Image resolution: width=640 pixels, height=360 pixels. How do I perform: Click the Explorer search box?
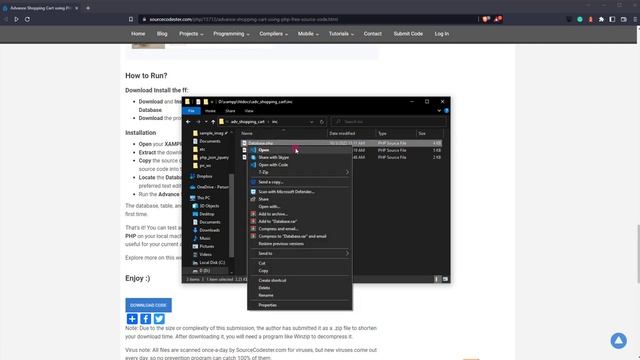(x=388, y=122)
